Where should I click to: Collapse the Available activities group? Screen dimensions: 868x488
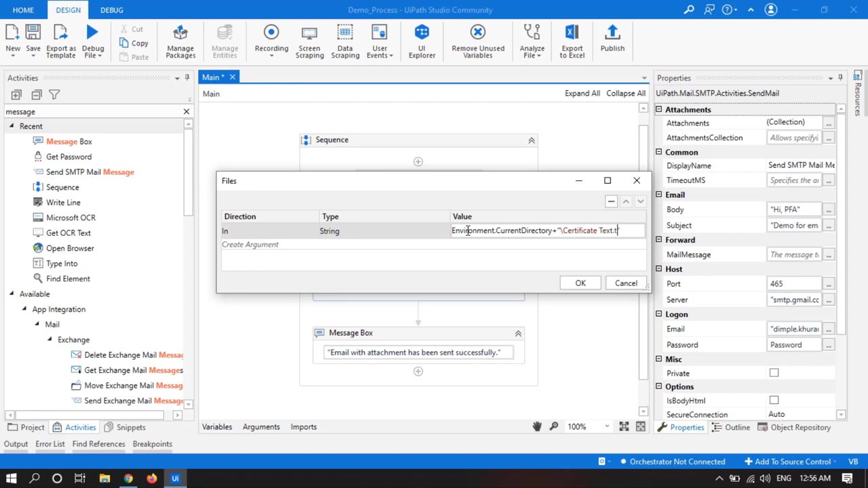(x=11, y=293)
